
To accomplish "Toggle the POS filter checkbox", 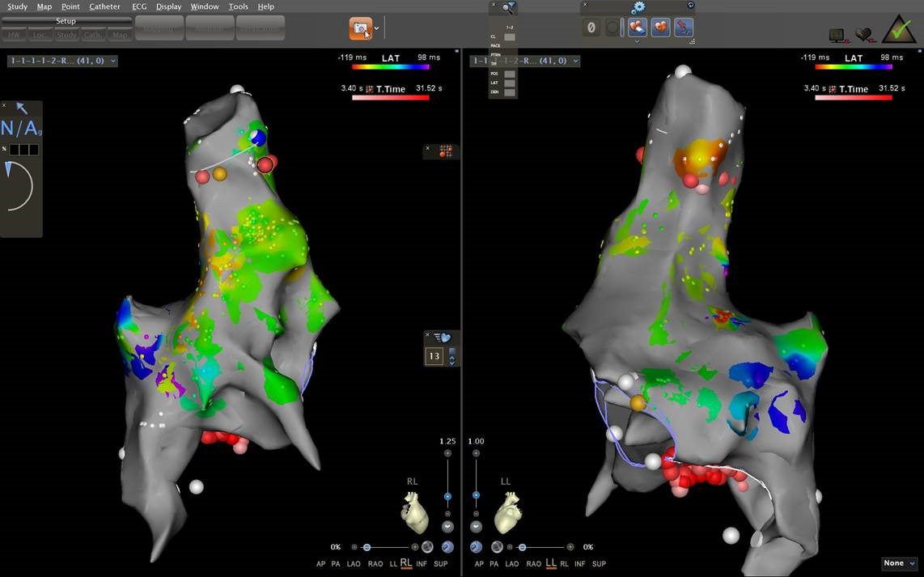I will click(x=509, y=74).
